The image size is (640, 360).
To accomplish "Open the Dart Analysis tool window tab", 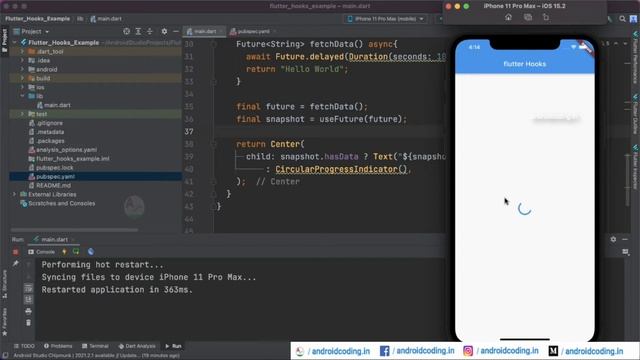I will [x=137, y=346].
